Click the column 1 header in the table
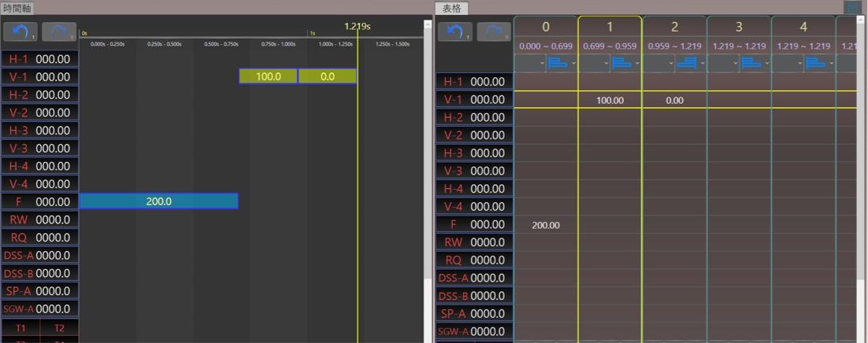 pyautogui.click(x=610, y=27)
